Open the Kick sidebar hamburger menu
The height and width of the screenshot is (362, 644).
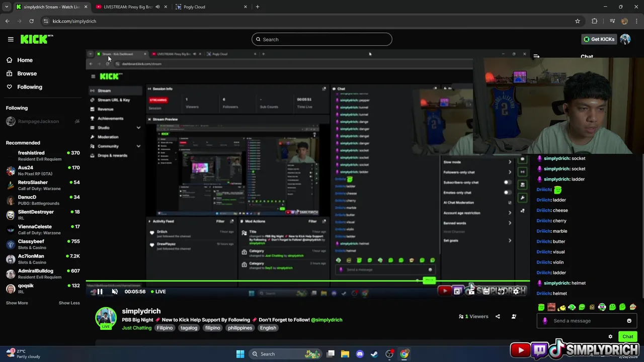[11, 39]
